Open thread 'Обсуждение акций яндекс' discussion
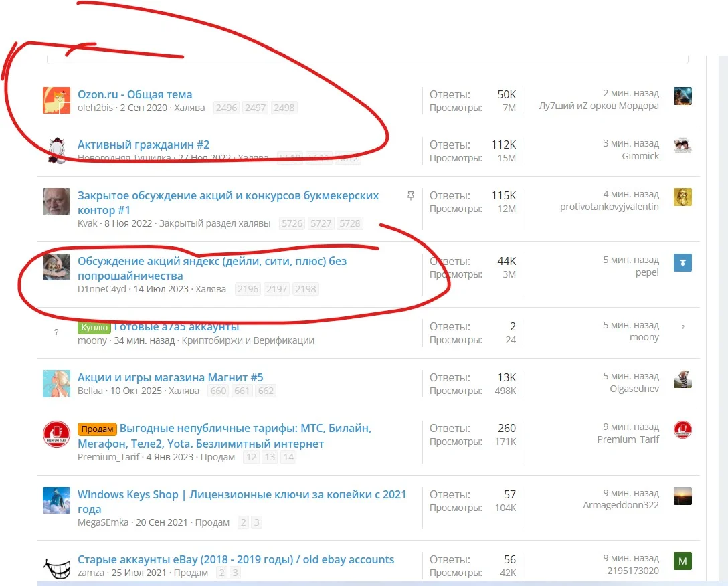 pos(211,268)
